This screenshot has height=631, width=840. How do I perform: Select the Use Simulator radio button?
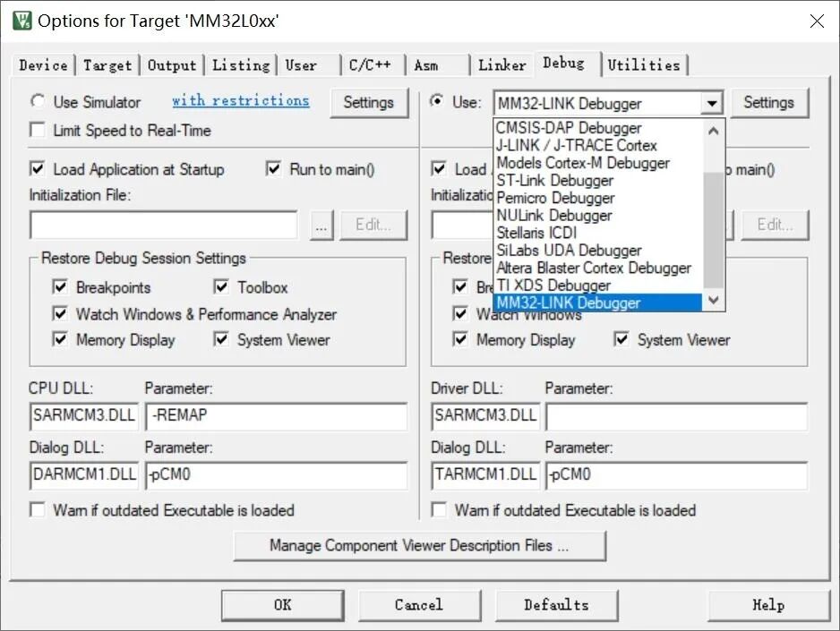(37, 102)
